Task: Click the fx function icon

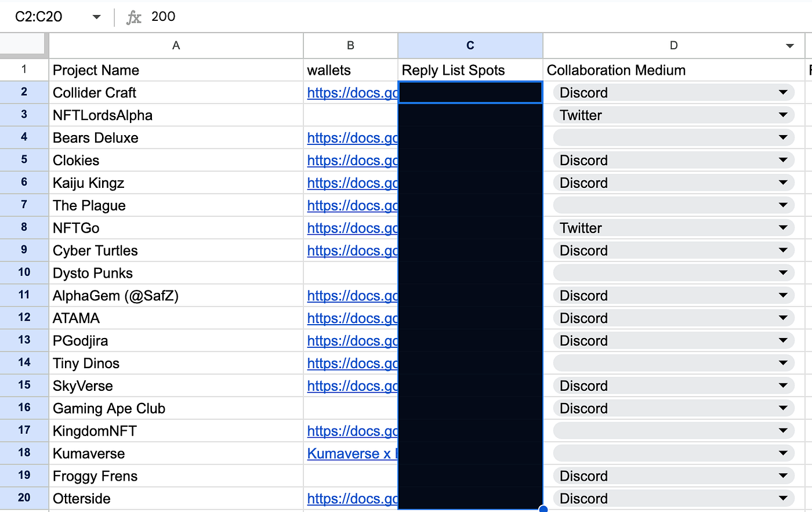Action: [134, 17]
